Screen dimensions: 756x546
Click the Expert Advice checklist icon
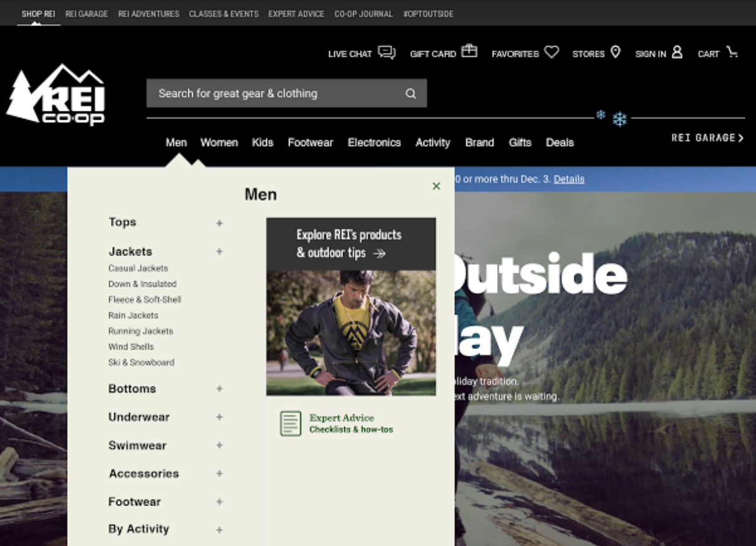[291, 424]
